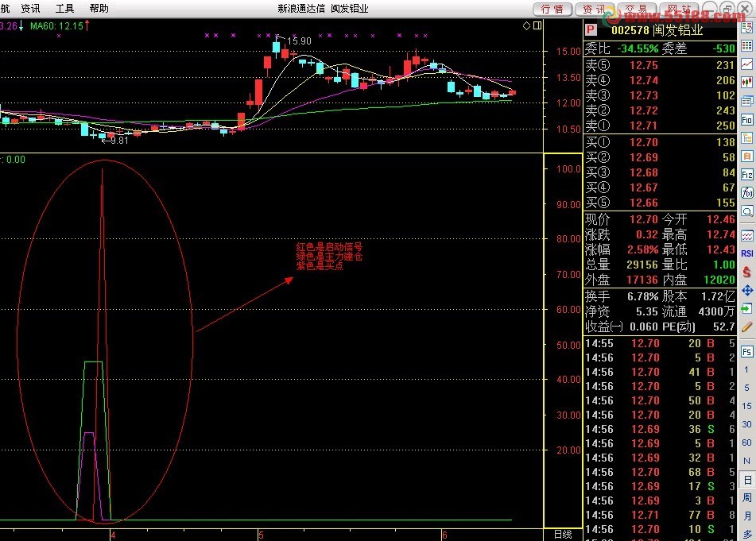Click the 买⑤ price 12.66 row
The width and height of the screenshot is (756, 541).
coord(660,203)
